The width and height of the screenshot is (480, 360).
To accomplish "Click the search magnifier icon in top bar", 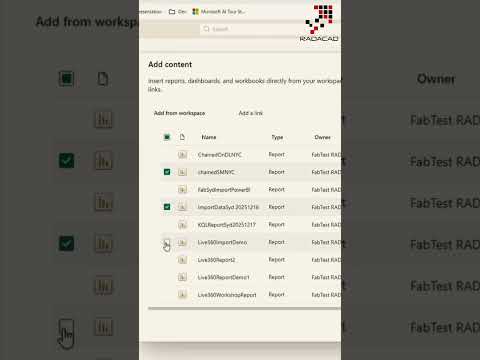I will (206, 29).
